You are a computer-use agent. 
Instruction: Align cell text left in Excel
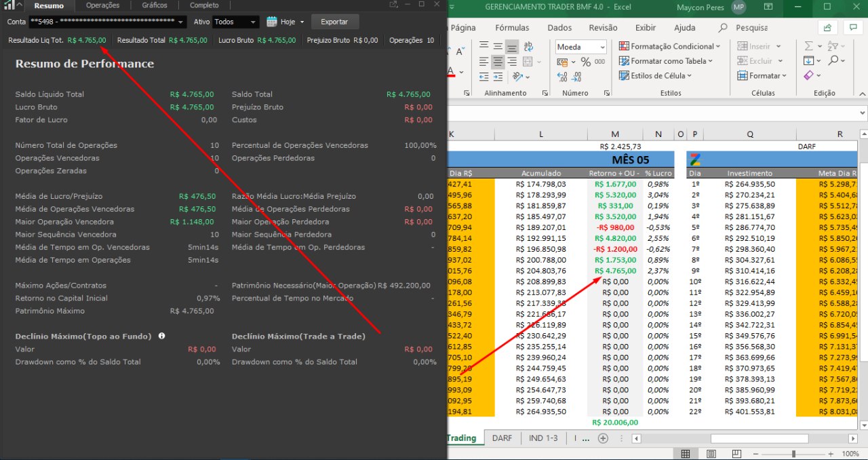[x=484, y=61]
